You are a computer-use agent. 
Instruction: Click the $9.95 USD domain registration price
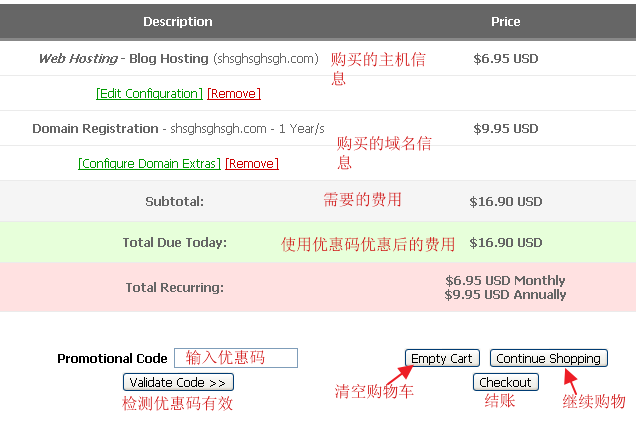(505, 129)
